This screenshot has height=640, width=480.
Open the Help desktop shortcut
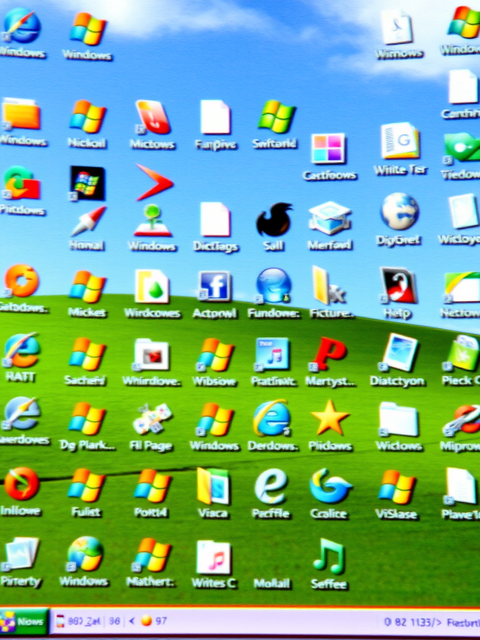pos(398,285)
